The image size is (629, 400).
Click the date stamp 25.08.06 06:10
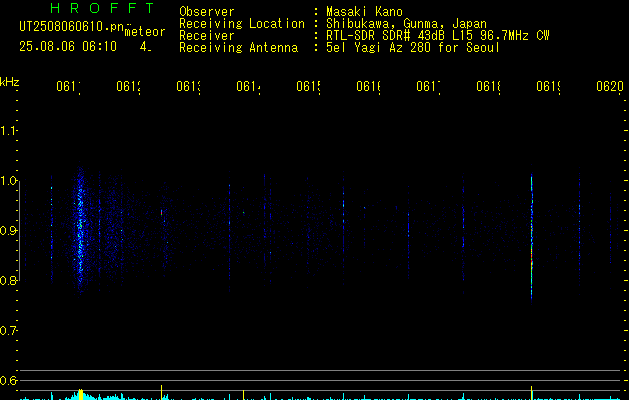68,47
